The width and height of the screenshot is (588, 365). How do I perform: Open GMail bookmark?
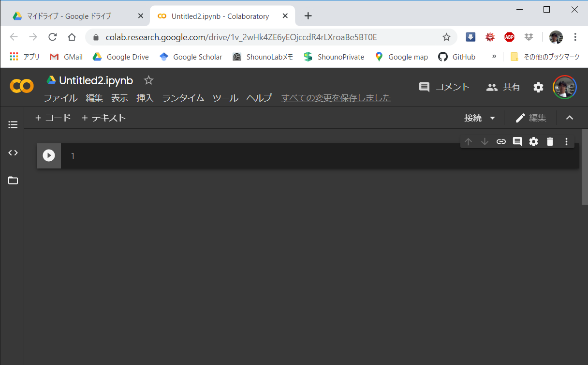(66, 57)
